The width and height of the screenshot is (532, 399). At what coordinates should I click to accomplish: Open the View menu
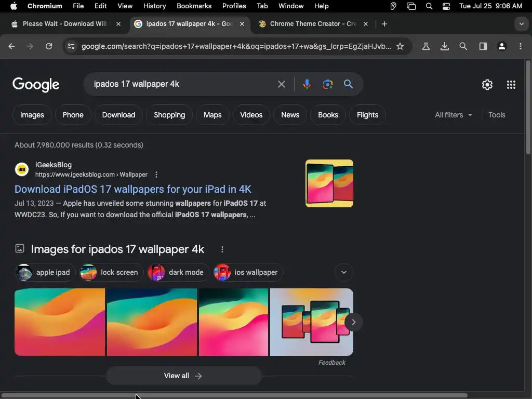(x=125, y=6)
